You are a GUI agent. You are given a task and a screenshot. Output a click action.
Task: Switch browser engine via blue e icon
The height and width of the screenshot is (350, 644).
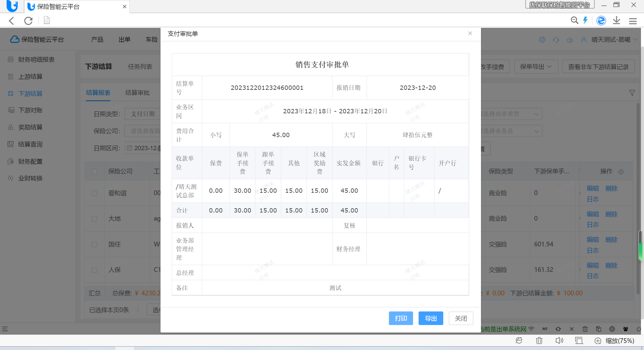tap(601, 21)
